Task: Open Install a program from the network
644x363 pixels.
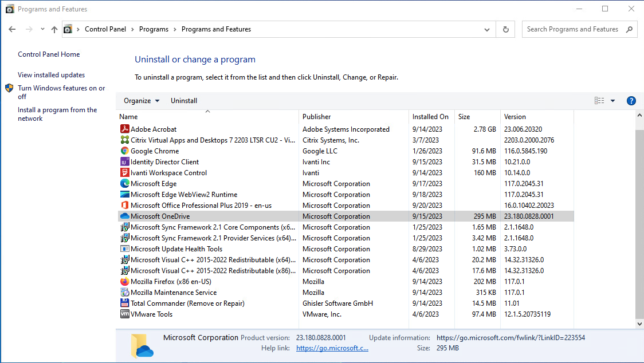Action: (x=57, y=114)
